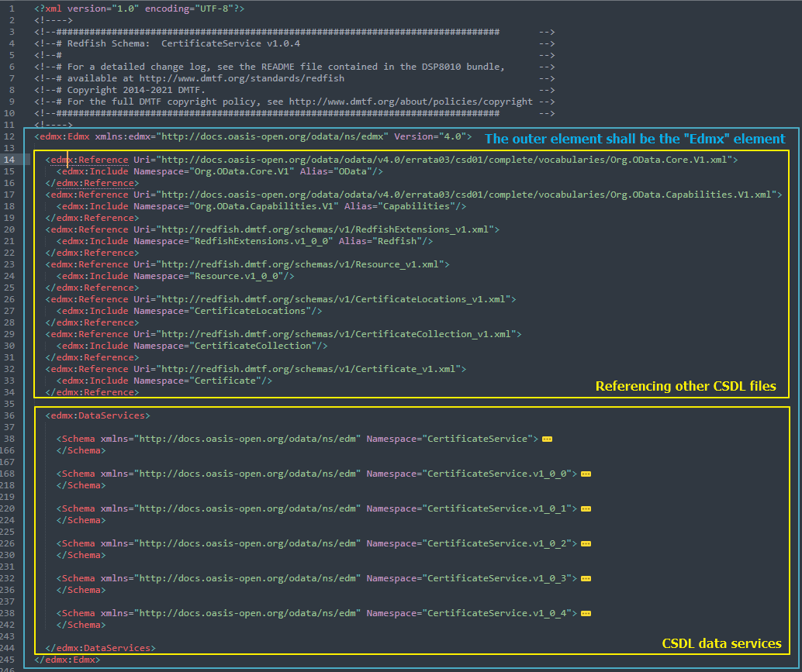Screen dimensions: 802x672
Task: Click the "CertificateService v1.0.4" comment text
Action: coord(230,43)
